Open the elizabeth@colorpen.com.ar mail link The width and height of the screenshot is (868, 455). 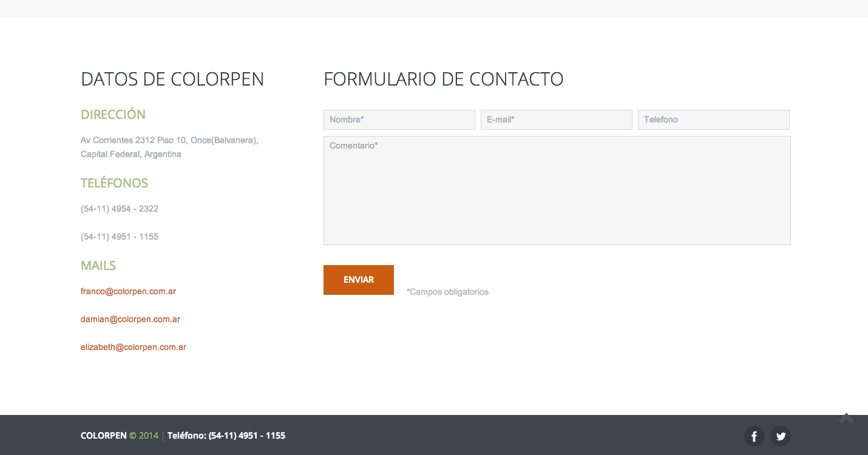click(134, 347)
